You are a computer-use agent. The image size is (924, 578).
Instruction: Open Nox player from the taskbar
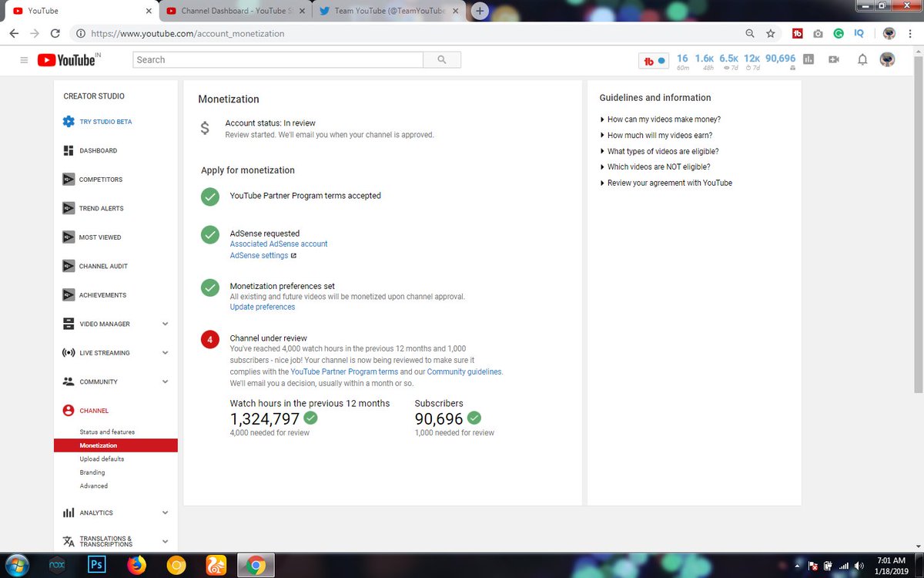click(x=55, y=565)
